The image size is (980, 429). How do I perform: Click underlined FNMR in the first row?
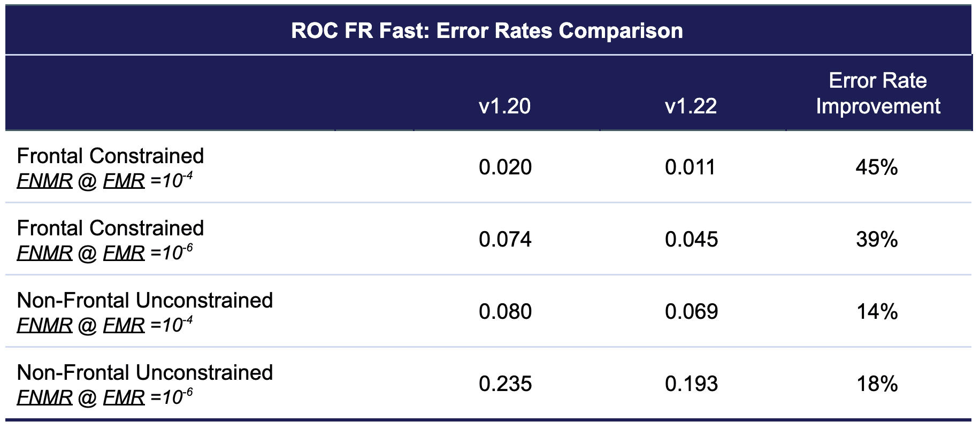pos(44,181)
